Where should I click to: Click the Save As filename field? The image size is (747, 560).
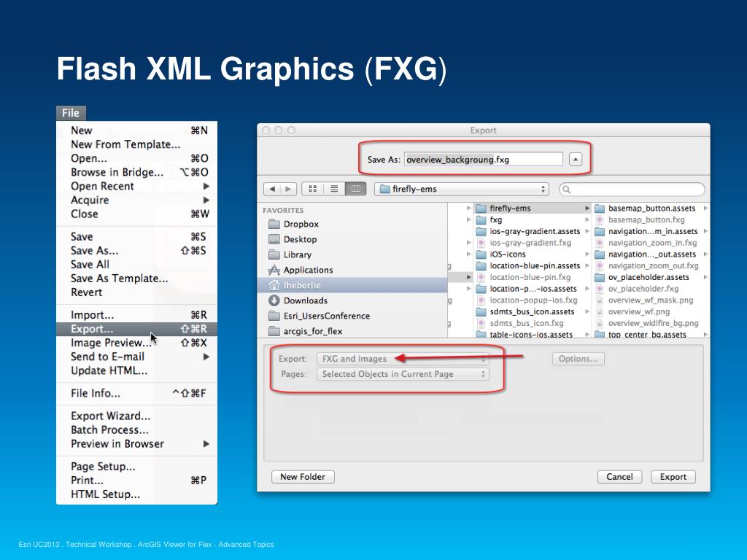[x=484, y=160]
